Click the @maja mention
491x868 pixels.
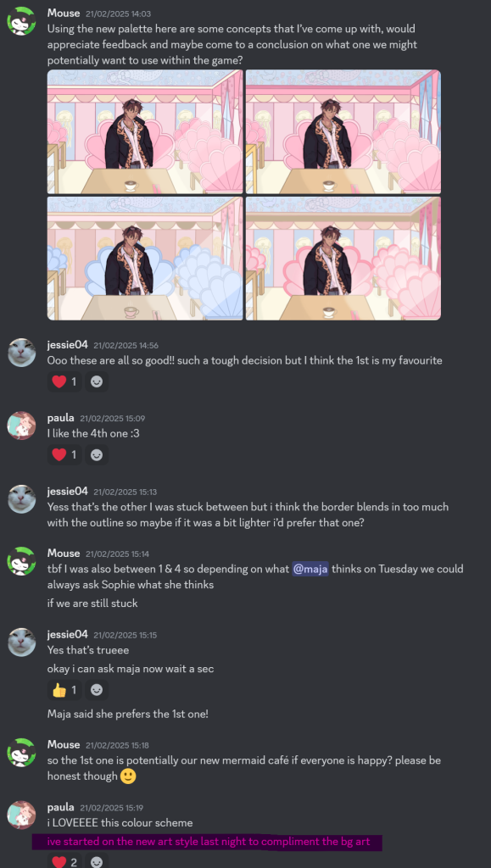[310, 569]
